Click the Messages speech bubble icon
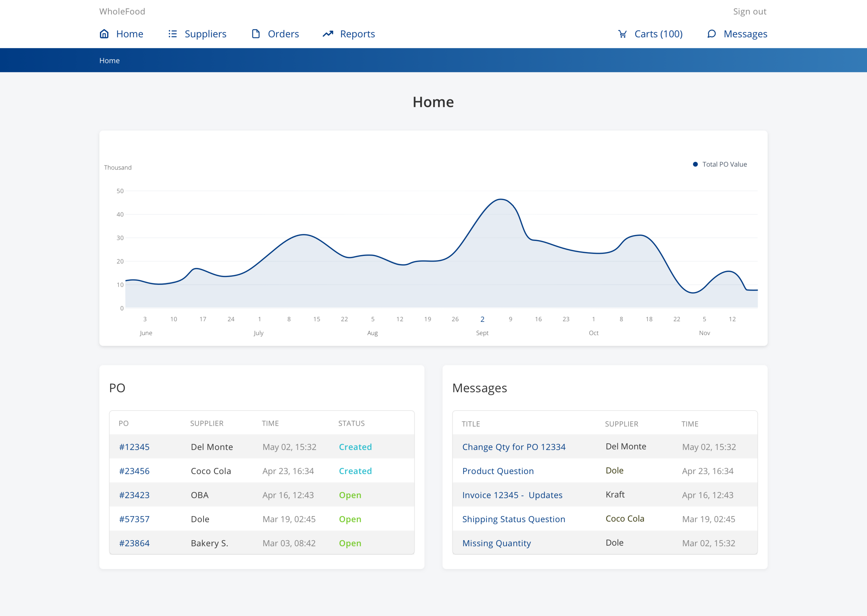The height and width of the screenshot is (616, 867). pyautogui.click(x=712, y=34)
